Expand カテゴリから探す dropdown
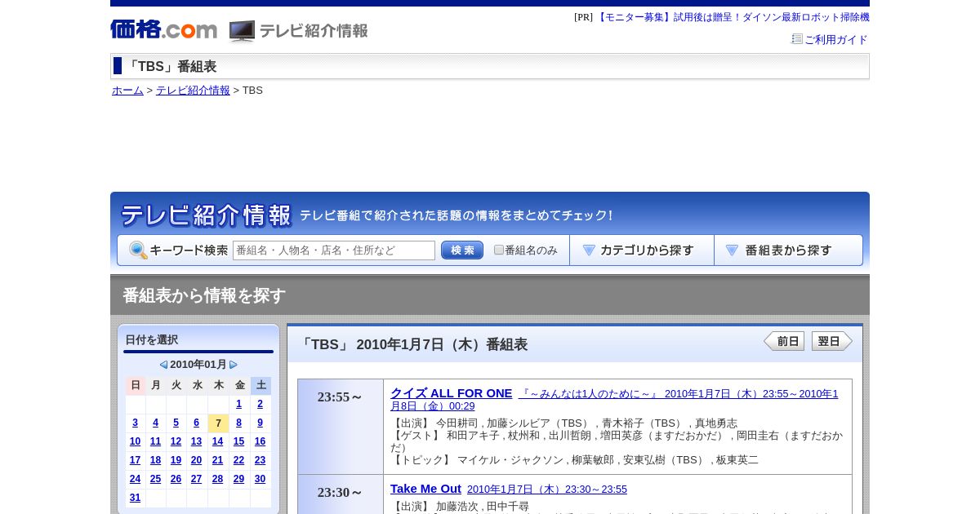 coord(642,250)
